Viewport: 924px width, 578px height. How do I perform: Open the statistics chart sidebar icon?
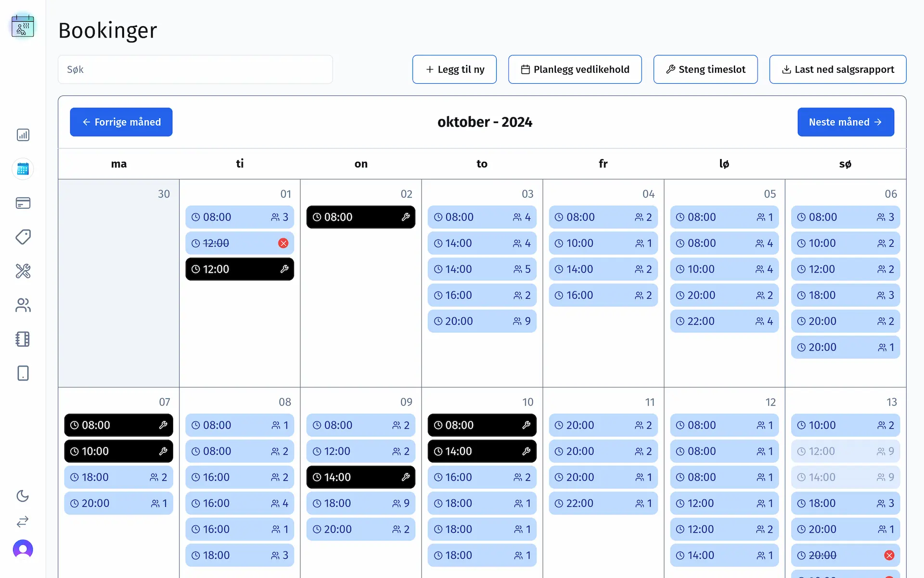tap(23, 135)
